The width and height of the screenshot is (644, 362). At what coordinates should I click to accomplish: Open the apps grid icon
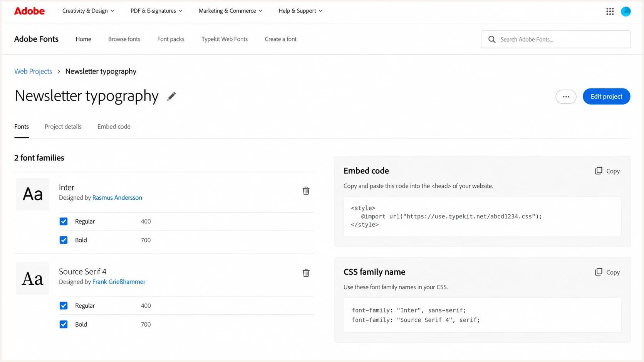pyautogui.click(x=610, y=12)
